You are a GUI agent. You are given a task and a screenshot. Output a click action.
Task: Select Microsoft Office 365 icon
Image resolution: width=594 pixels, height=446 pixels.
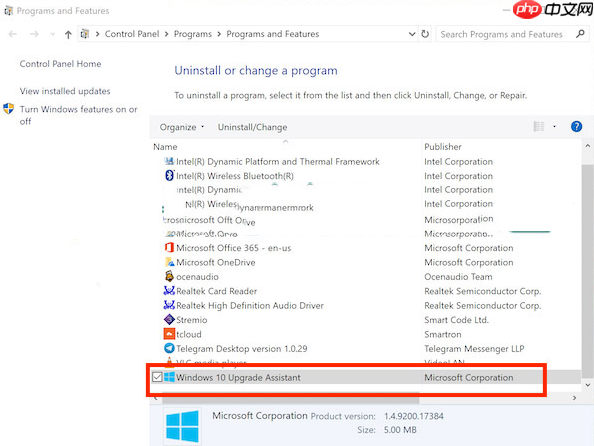pyautogui.click(x=169, y=247)
